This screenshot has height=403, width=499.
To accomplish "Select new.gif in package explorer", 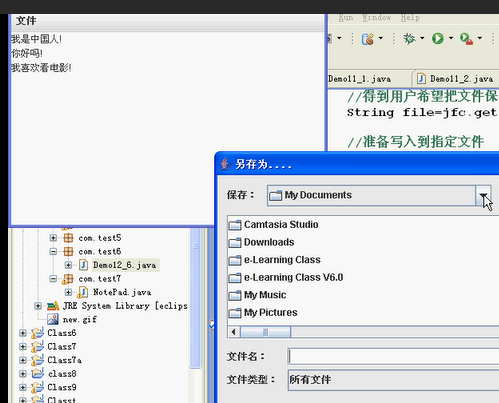I will click(80, 320).
